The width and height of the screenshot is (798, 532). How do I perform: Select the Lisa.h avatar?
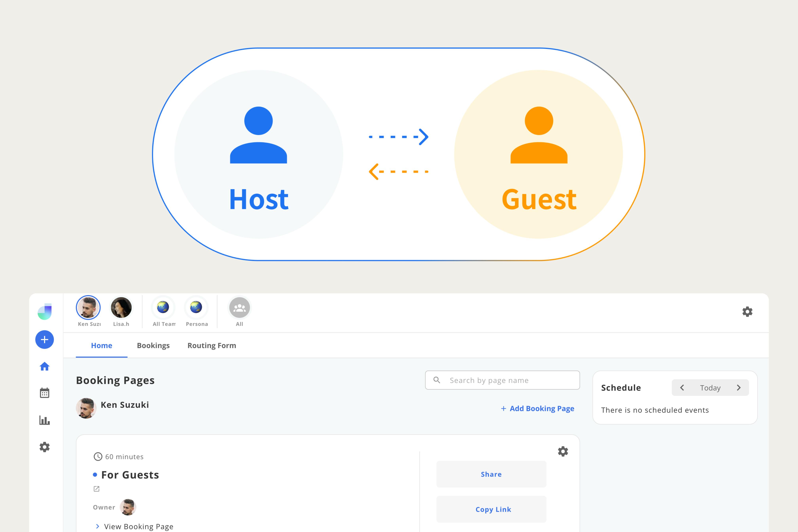coord(121,307)
